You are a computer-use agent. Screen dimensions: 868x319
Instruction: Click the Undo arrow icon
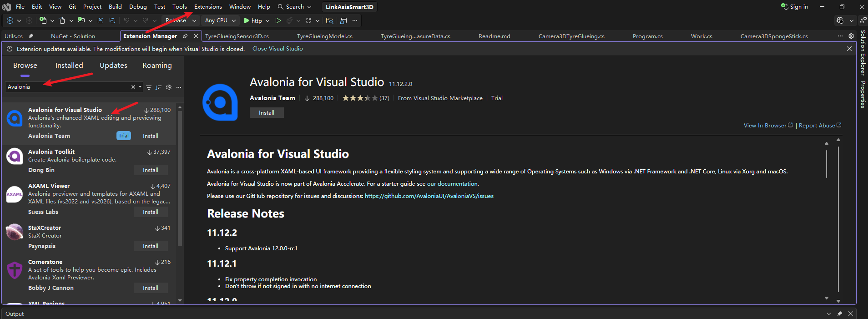point(126,20)
